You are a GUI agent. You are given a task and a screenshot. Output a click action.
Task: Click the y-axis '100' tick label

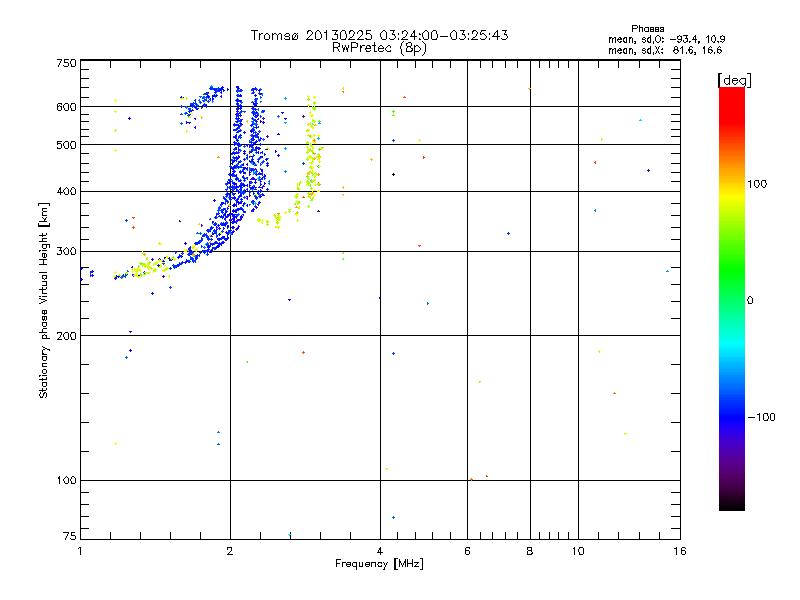coord(66,481)
